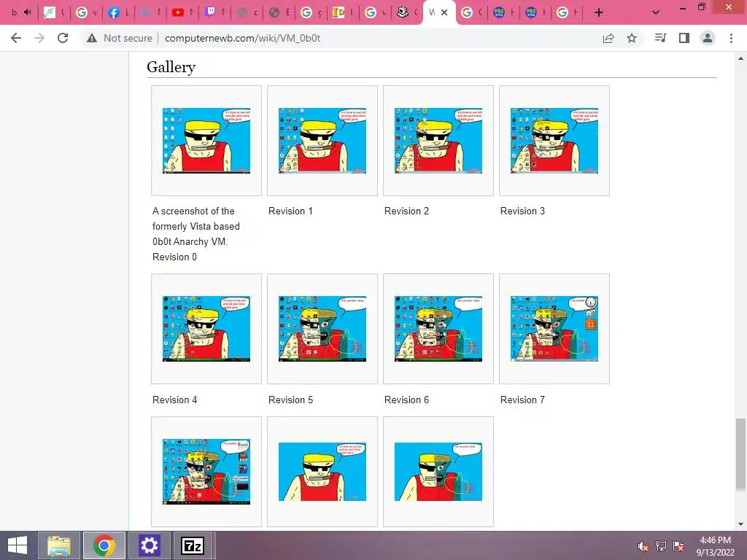747x560 pixels.
Task: Open the middle thumbnail in the bottom row
Action: [322, 472]
